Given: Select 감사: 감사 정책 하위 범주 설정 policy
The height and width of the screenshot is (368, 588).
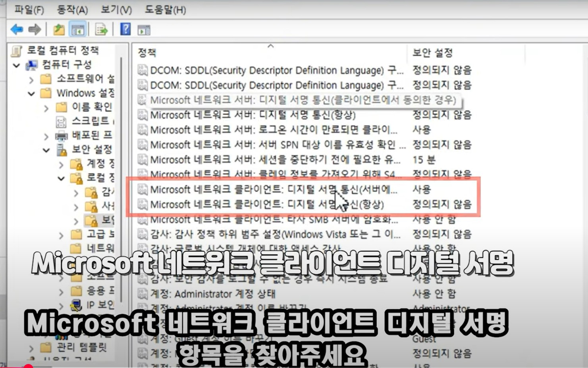Looking at the screenshot, I should point(275,234).
